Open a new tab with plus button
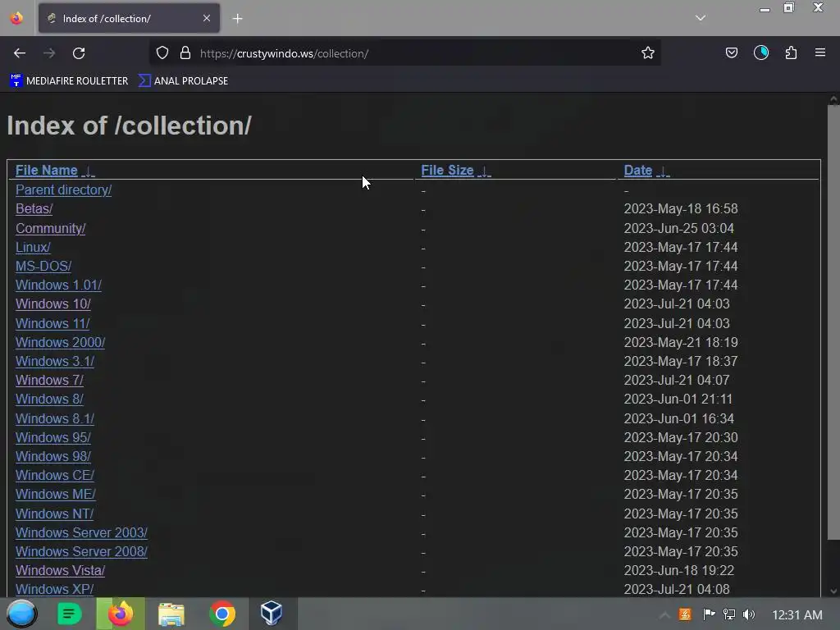840x630 pixels. (237, 19)
